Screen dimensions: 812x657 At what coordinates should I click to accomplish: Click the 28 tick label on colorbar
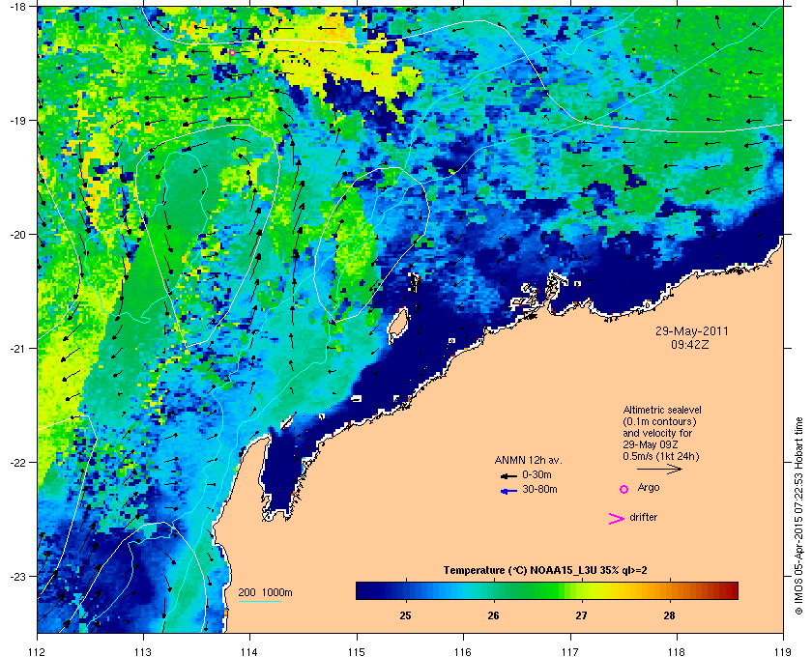click(x=670, y=615)
